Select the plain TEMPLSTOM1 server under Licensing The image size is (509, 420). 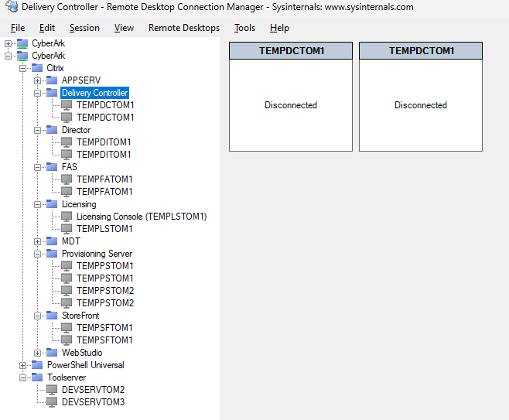[104, 229]
